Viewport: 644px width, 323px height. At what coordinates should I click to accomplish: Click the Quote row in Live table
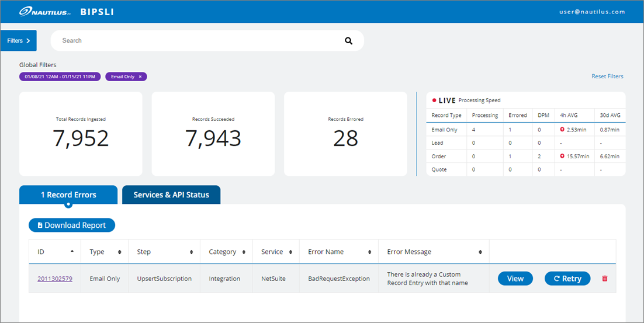(526, 169)
